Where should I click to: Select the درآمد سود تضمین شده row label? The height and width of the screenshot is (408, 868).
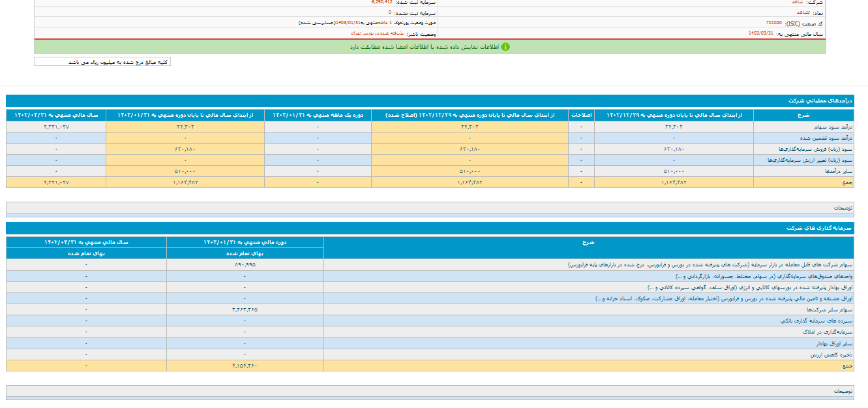(x=830, y=138)
